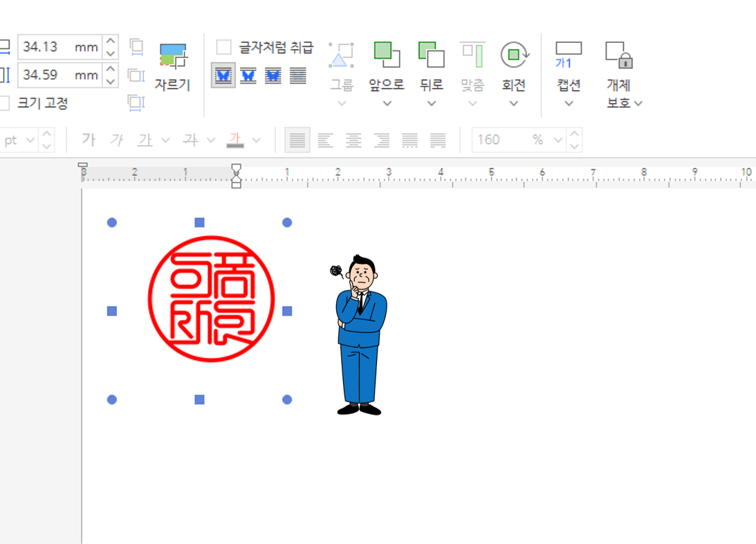The height and width of the screenshot is (544, 756).
Task: Decrease width with the down stepper
Action: pos(111,53)
